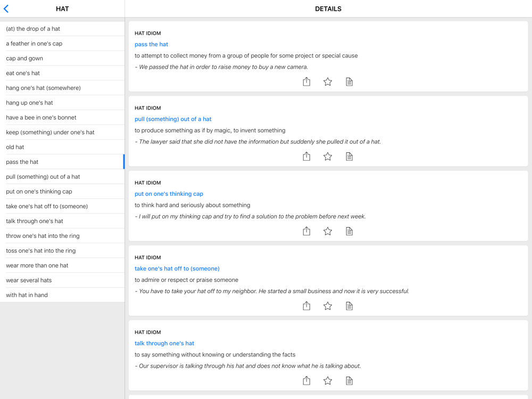Click the definition 'to admire or respect or praise someone'
Viewport: 532px width, 399px height.
[186, 280]
